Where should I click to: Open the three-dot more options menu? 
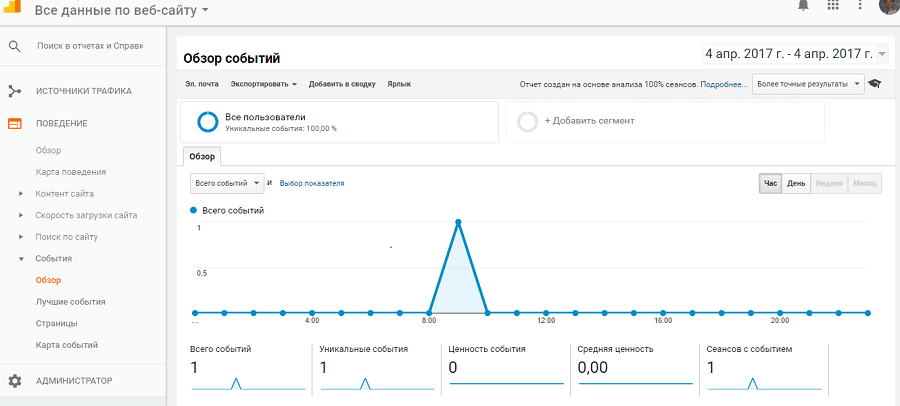[860, 6]
